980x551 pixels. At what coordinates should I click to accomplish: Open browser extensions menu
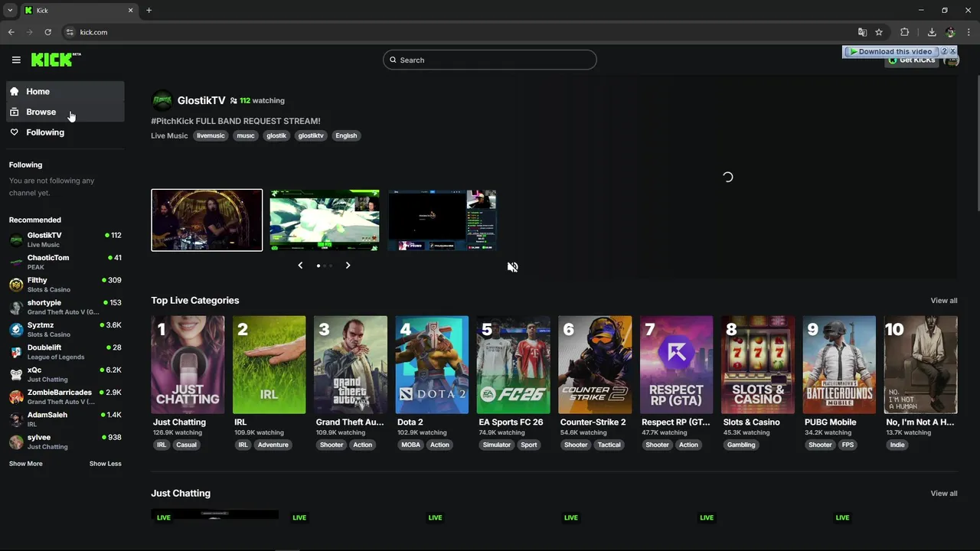pos(905,32)
